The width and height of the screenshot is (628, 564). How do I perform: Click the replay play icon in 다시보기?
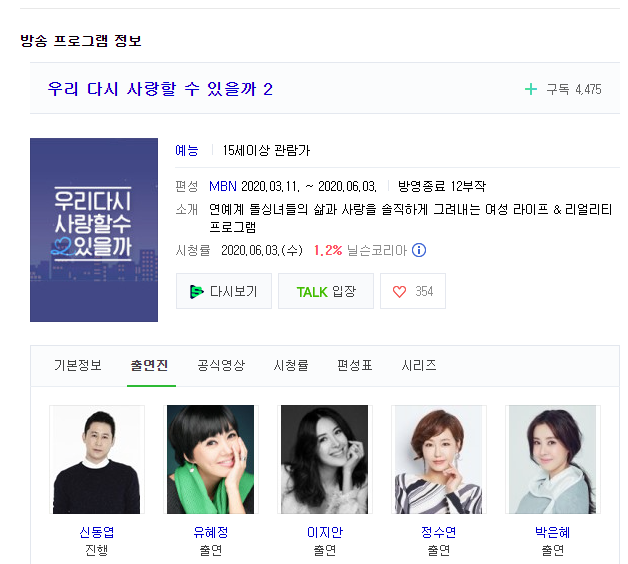coord(196,292)
